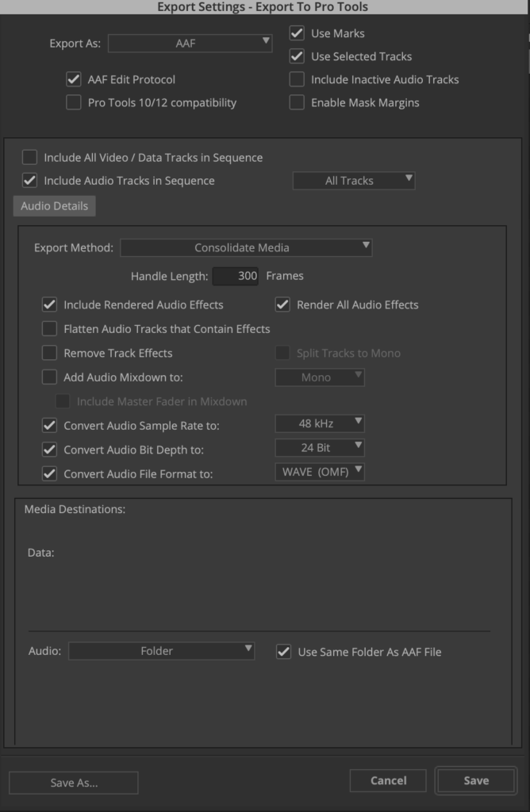Open the 48 kHz sample rate dropdown
This screenshot has height=812, width=530.
320,423
